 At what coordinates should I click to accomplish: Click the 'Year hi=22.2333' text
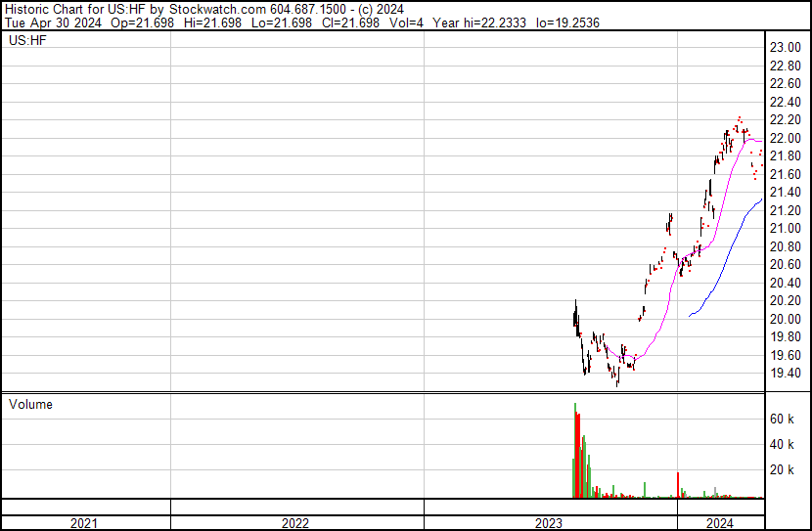pos(479,22)
